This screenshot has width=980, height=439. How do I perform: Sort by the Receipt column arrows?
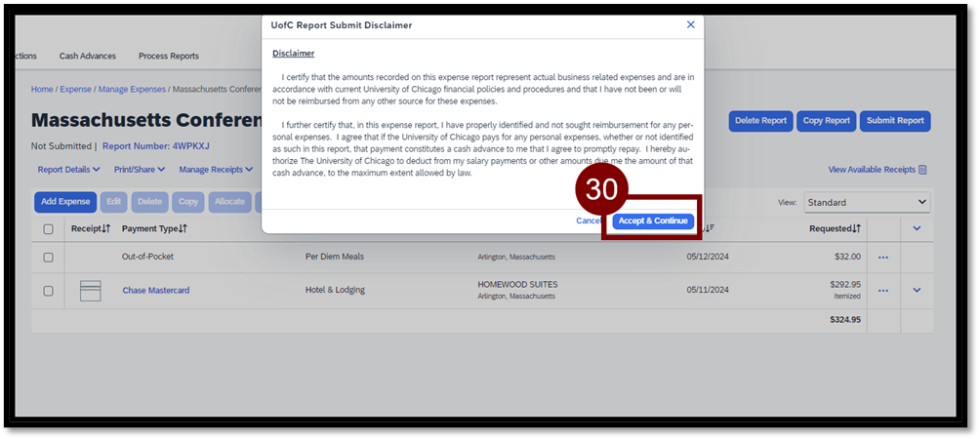click(106, 228)
